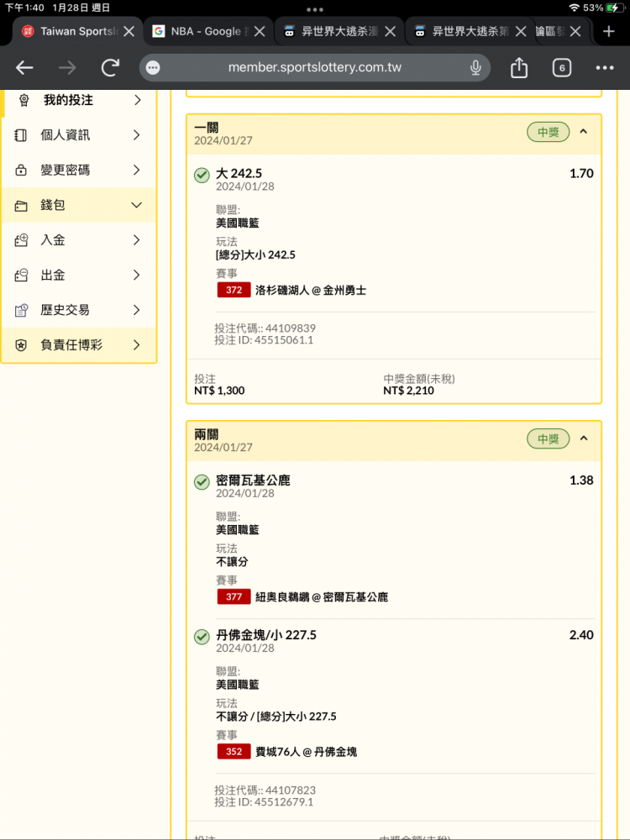Click the 錢包 wallet icon
Viewport: 630px width, 840px height.
point(20,205)
